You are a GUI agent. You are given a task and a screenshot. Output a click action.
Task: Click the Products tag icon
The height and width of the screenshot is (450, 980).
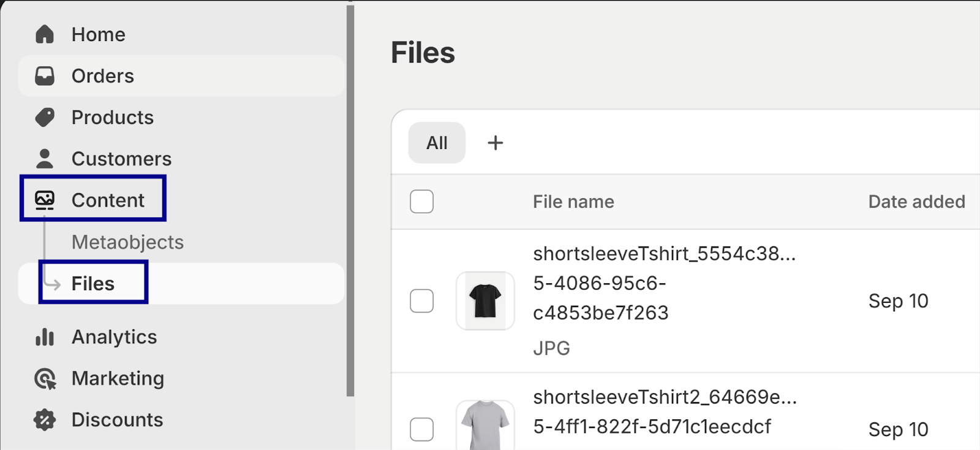tap(45, 117)
